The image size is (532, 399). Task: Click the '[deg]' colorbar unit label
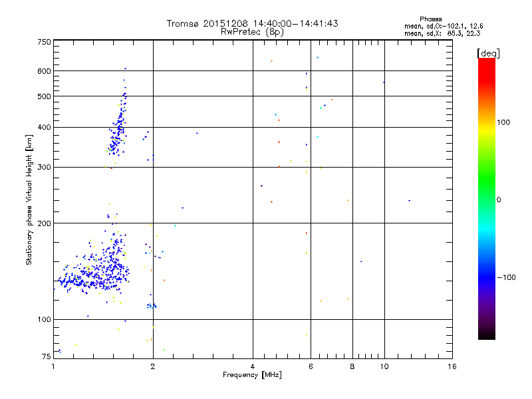pyautogui.click(x=488, y=53)
